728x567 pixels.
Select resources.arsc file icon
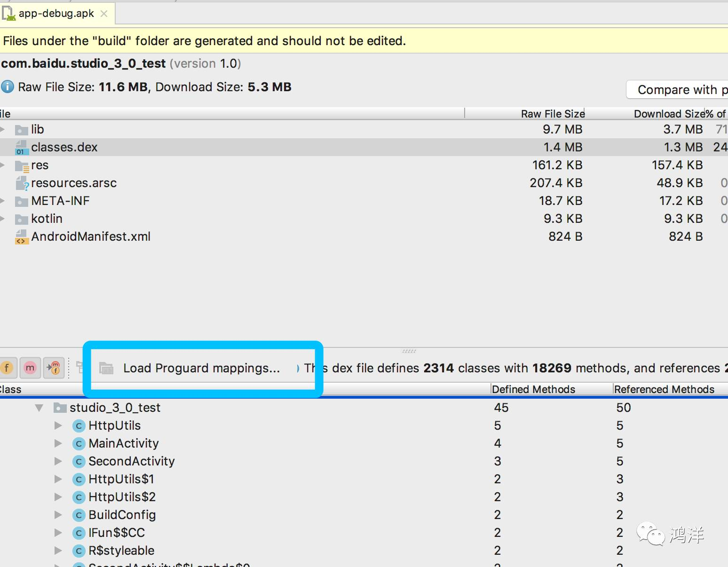(x=22, y=183)
